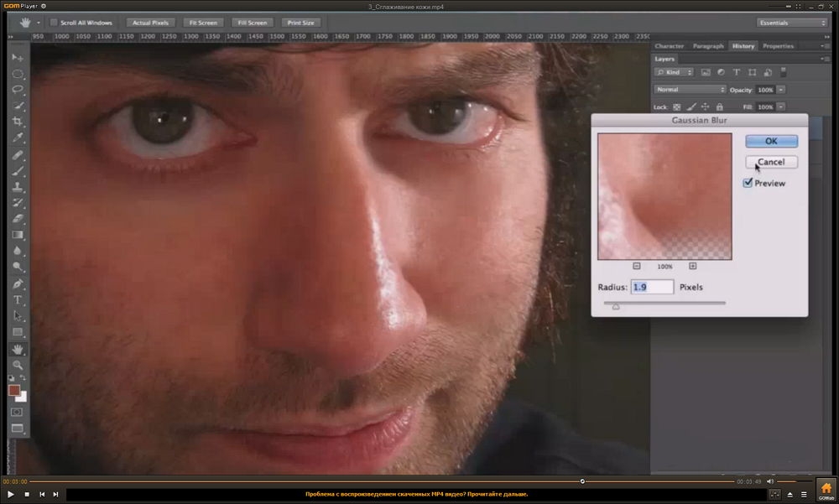Choose the Zoom magnifier tool

(x=18, y=365)
